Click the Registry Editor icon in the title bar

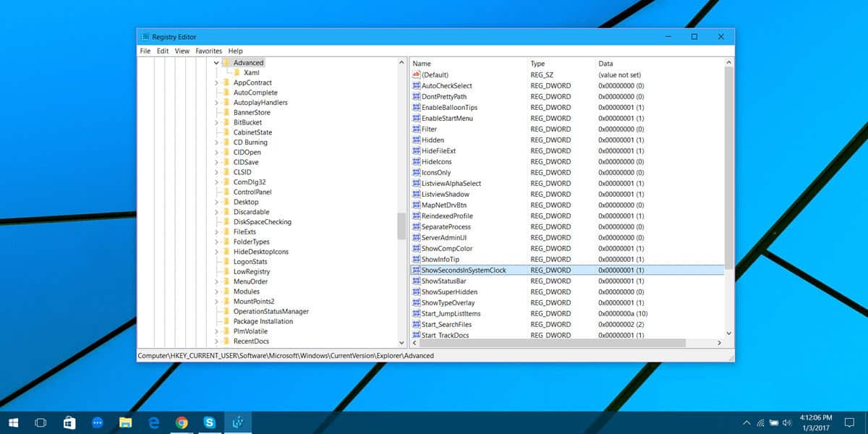tap(145, 36)
